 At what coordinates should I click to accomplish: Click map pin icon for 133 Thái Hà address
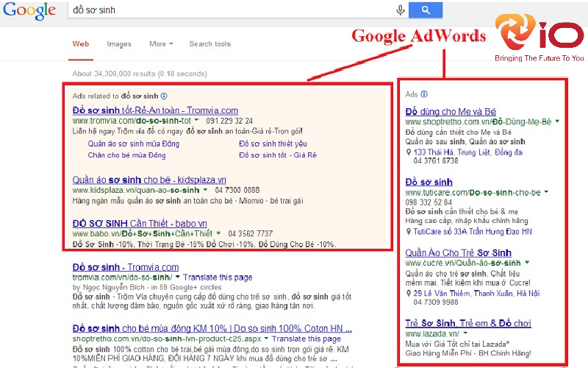[x=409, y=152]
